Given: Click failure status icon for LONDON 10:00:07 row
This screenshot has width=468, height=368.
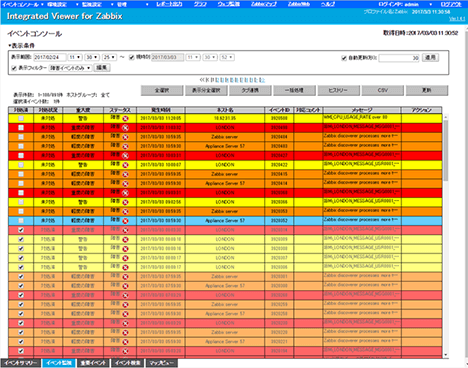Looking at the screenshot, I should (x=125, y=165).
